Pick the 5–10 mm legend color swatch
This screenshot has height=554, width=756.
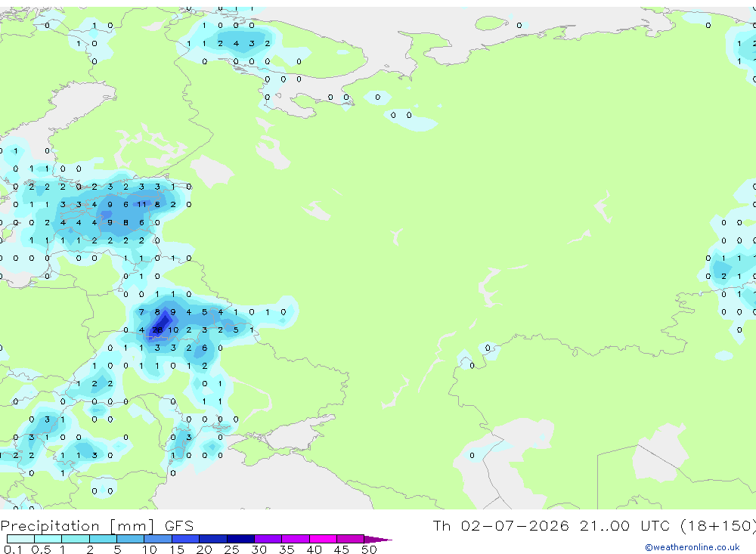coord(131,539)
